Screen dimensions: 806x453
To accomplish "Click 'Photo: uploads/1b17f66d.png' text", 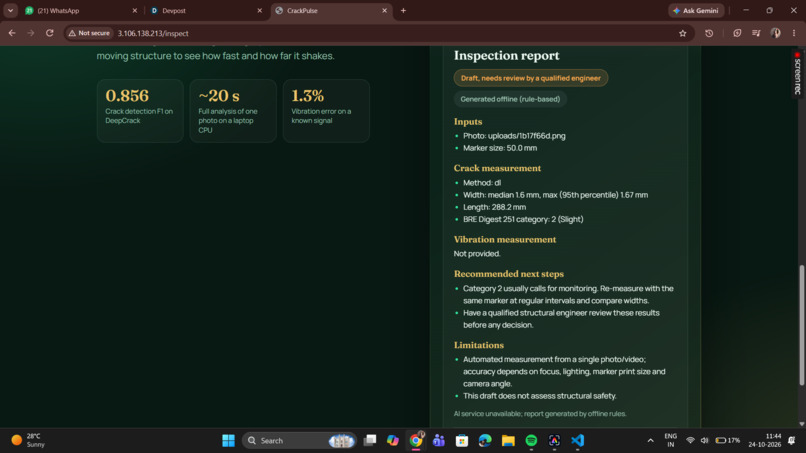I will pyautogui.click(x=514, y=136).
